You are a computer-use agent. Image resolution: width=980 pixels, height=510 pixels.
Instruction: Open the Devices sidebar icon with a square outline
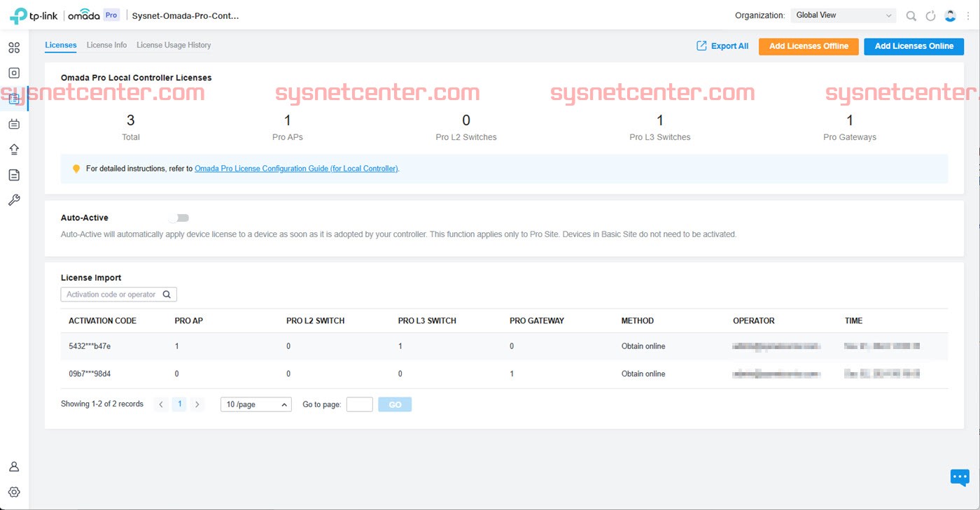point(14,73)
